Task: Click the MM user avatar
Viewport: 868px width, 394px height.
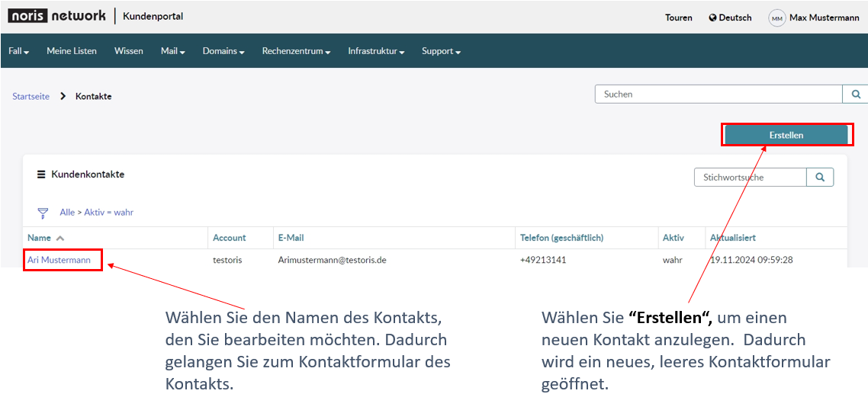Action: tap(776, 18)
